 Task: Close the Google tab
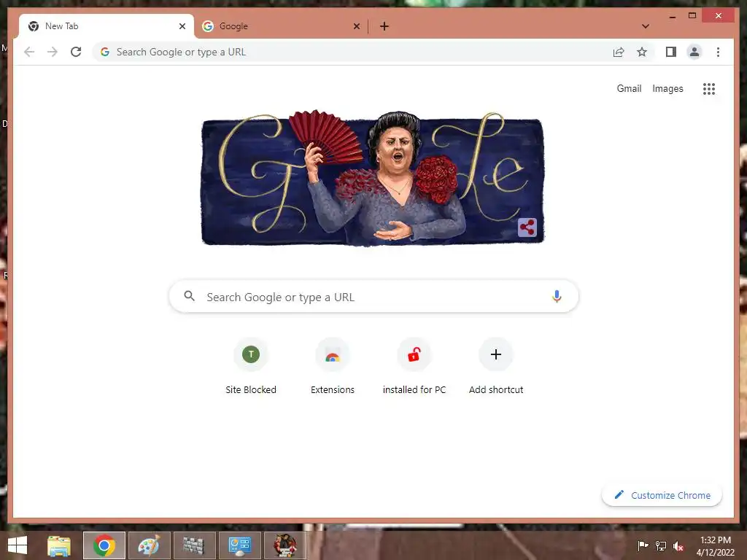(x=356, y=26)
